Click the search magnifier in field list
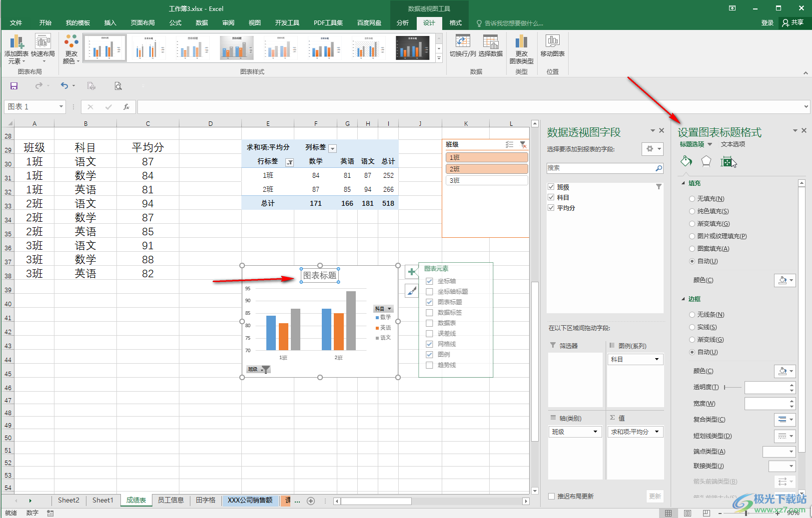This screenshot has height=518, width=812. click(x=659, y=168)
